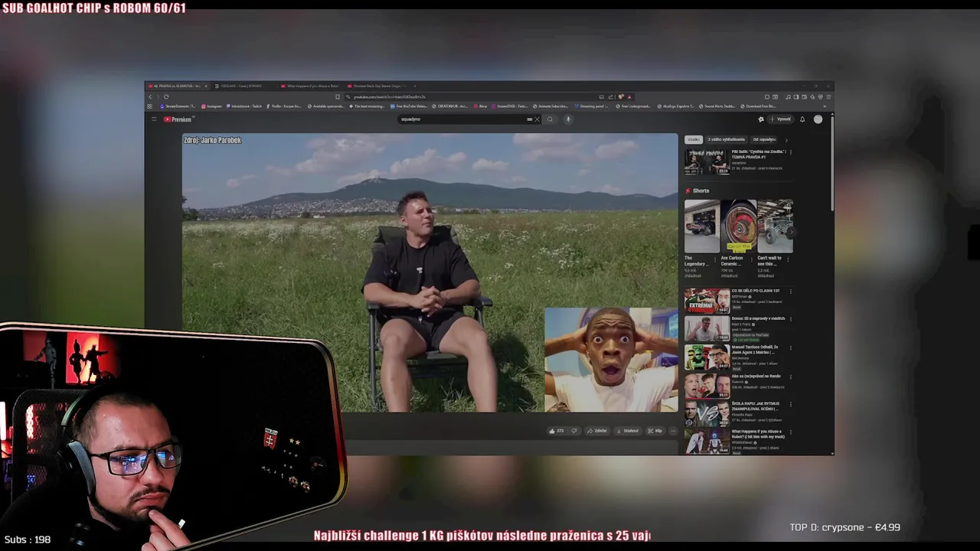Switch to 'What Happens if you Abuse a Robot' tab
980x551 pixels.
312,86
